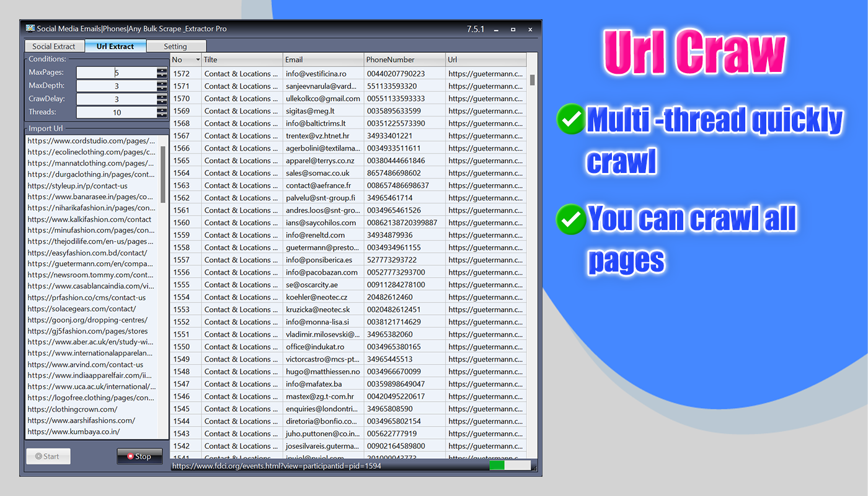Decrease MaxDepth using its down stepper arrow

pyautogui.click(x=162, y=89)
